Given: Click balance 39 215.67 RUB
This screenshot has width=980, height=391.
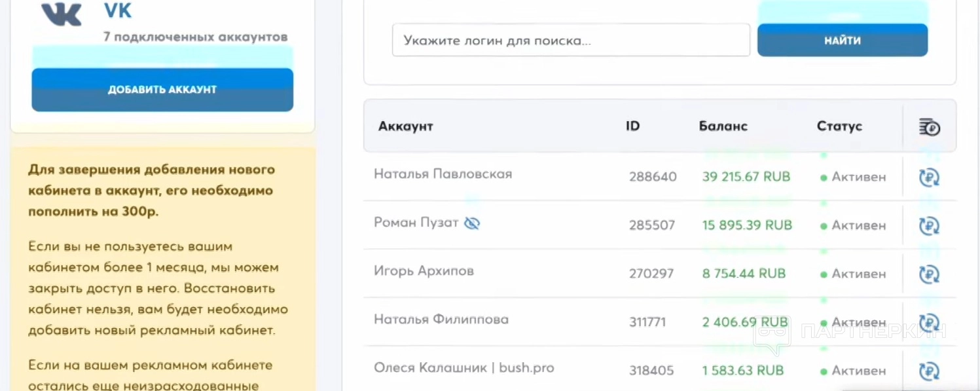Looking at the screenshot, I should click(x=746, y=177).
